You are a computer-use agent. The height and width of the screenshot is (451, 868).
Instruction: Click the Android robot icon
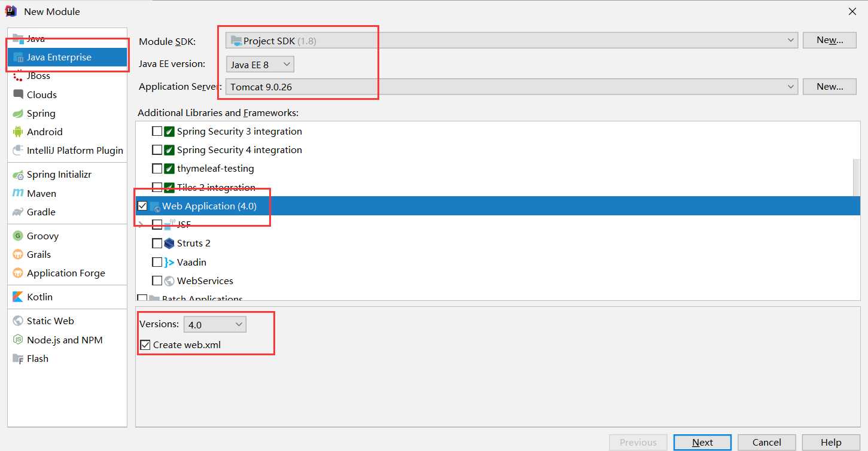pos(18,132)
